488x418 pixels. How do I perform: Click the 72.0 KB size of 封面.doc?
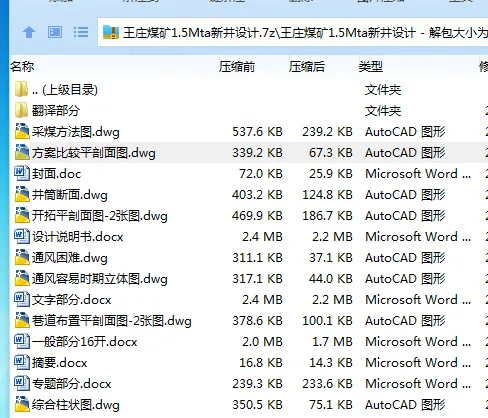point(261,174)
